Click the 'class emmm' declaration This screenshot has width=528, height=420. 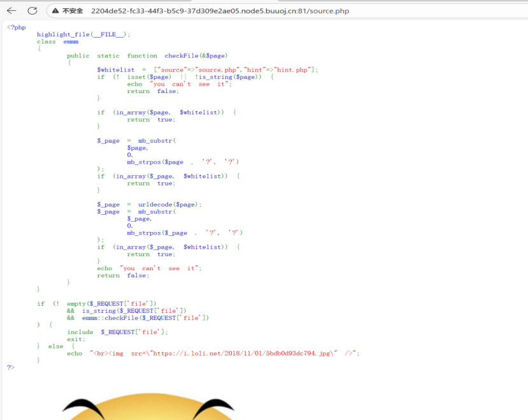pyautogui.click(x=57, y=41)
